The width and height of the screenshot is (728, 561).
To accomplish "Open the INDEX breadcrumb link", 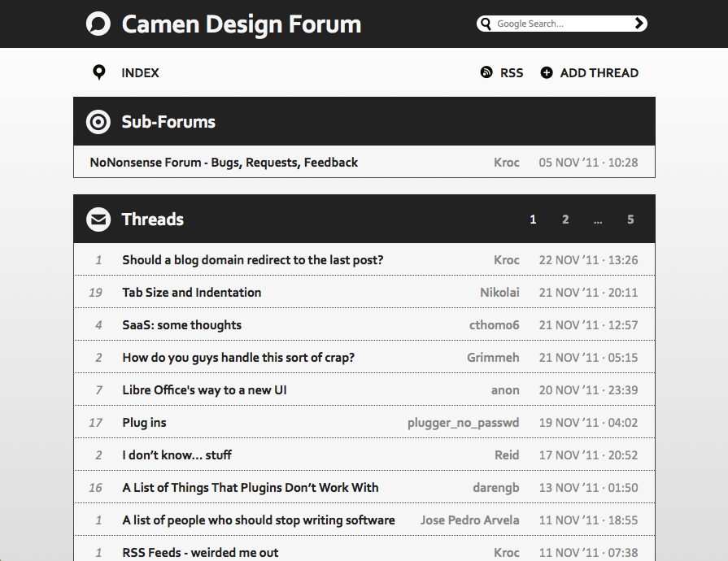I will pyautogui.click(x=140, y=73).
